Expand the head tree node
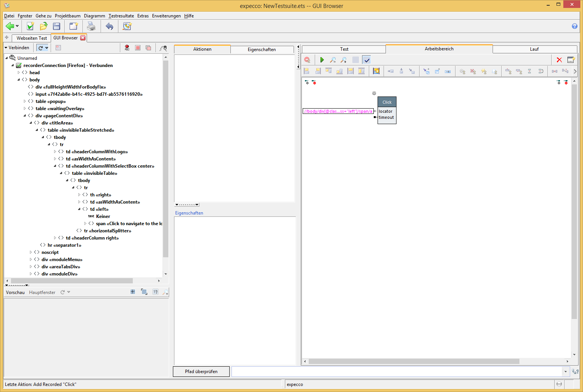Image resolution: width=583 pixels, height=392 pixels. pos(19,73)
